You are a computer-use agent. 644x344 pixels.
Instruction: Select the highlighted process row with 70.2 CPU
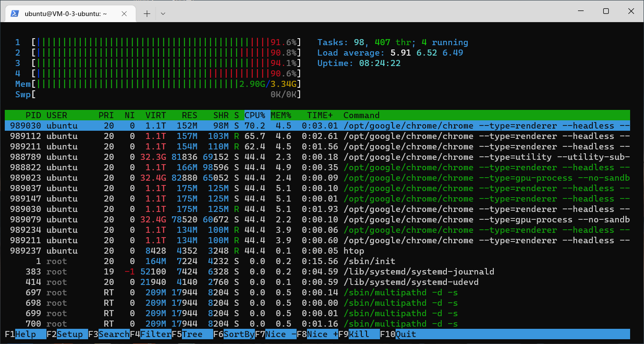pos(317,126)
